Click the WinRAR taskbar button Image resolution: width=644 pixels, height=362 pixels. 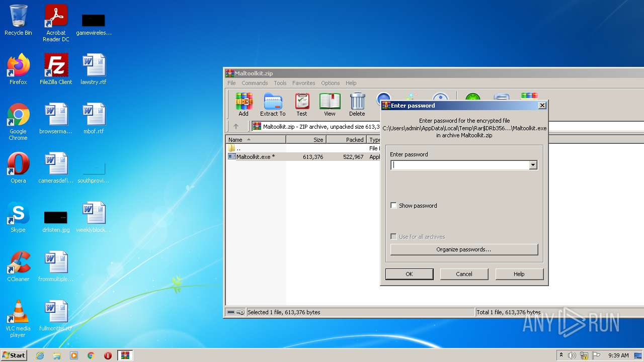125,355
